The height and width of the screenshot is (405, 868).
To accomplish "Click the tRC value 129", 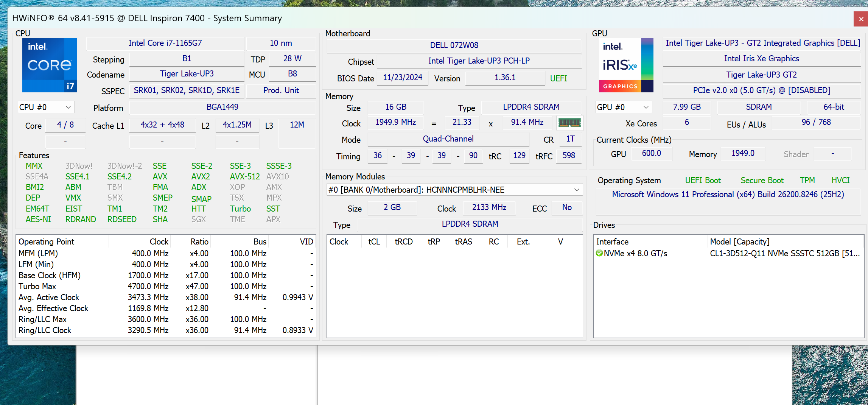I will pos(519,156).
